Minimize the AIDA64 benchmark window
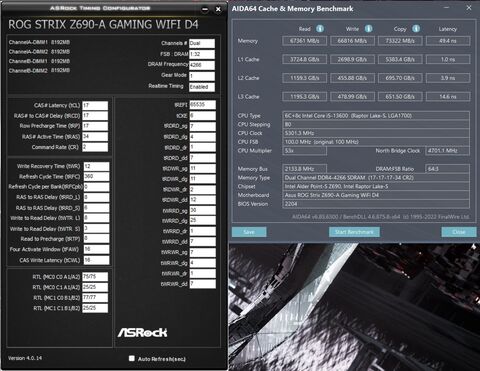Viewport: 480px width, 371px height. click(x=447, y=8)
